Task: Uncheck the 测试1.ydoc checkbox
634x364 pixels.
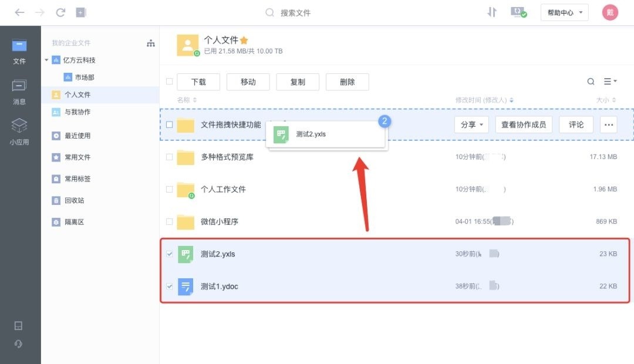Action: pos(170,287)
